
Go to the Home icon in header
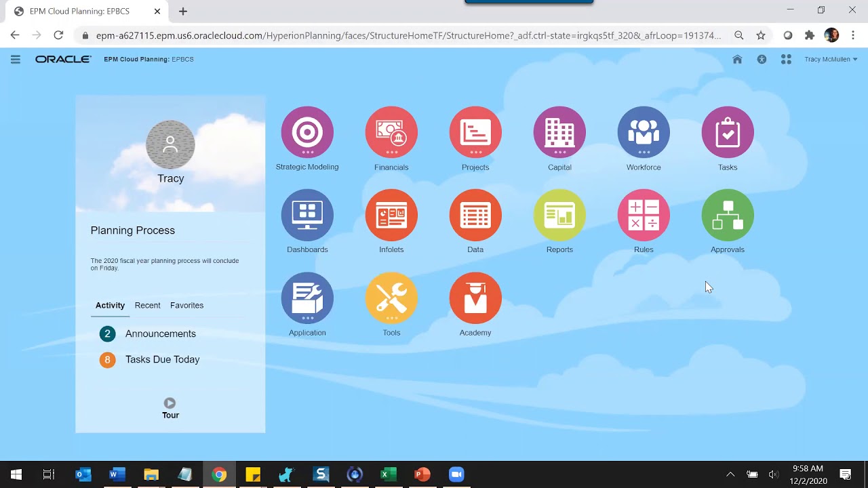pos(737,60)
